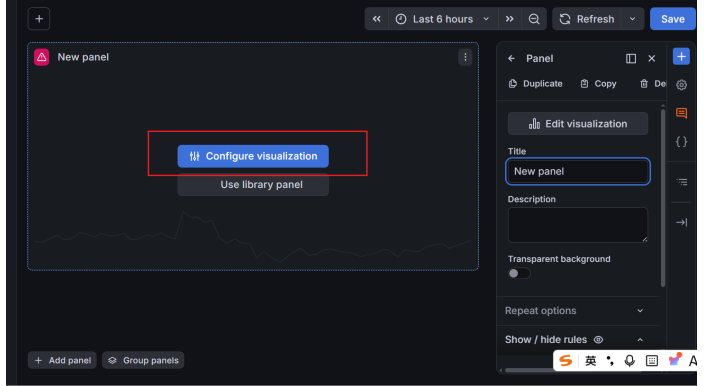
Task: Toggle the Transparent background switch
Action: pos(519,273)
